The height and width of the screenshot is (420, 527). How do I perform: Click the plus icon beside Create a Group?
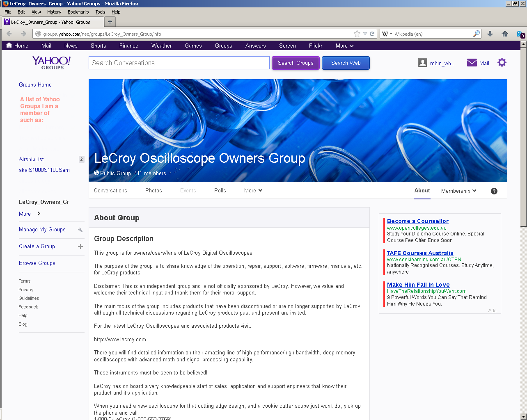[x=80, y=247]
